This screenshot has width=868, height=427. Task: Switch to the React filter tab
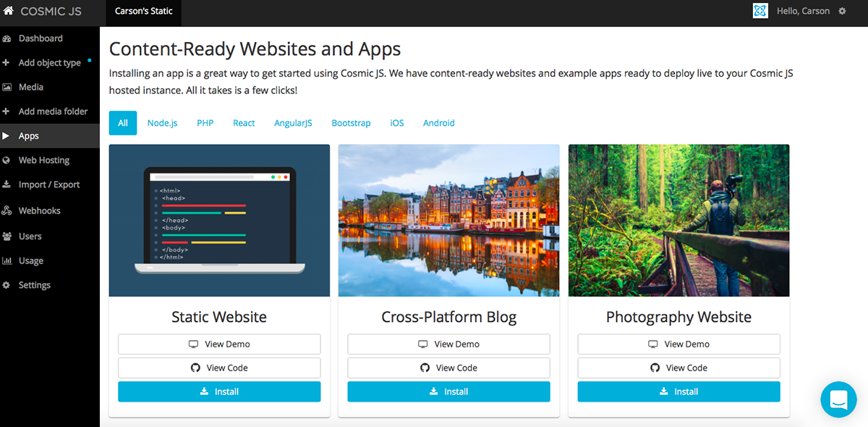point(244,123)
